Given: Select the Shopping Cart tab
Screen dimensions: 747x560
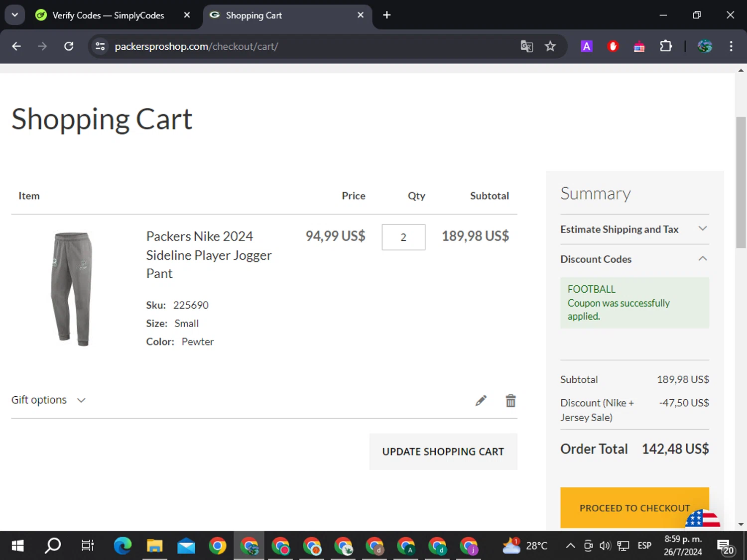Looking at the screenshot, I should [x=287, y=15].
